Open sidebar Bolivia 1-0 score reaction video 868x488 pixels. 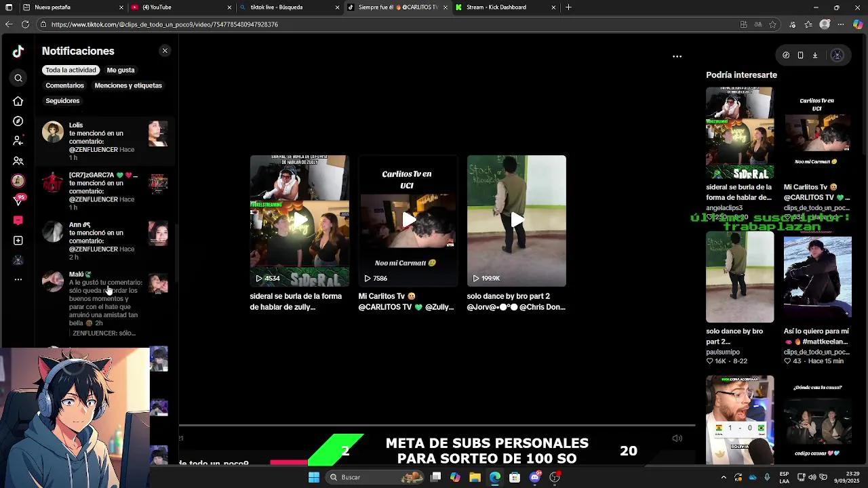pyautogui.click(x=740, y=420)
